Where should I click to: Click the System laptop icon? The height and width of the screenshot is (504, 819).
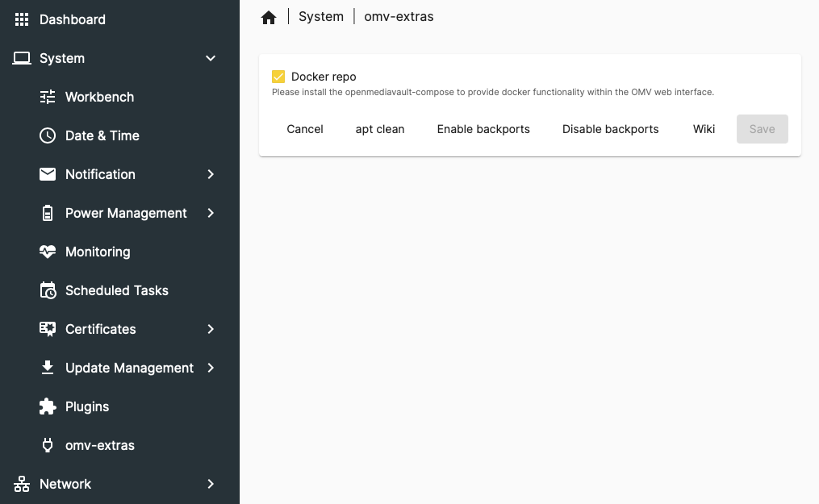pos(22,58)
